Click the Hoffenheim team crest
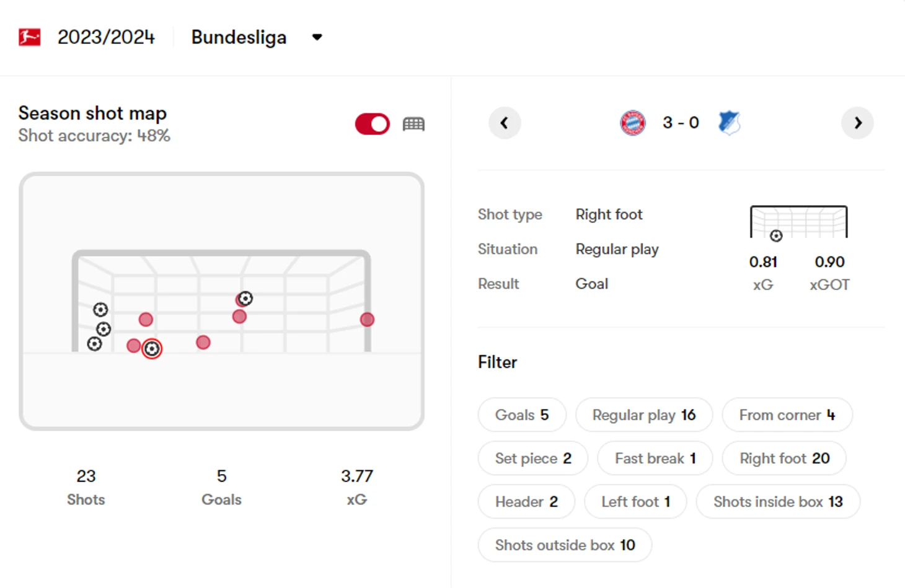 [x=729, y=123]
